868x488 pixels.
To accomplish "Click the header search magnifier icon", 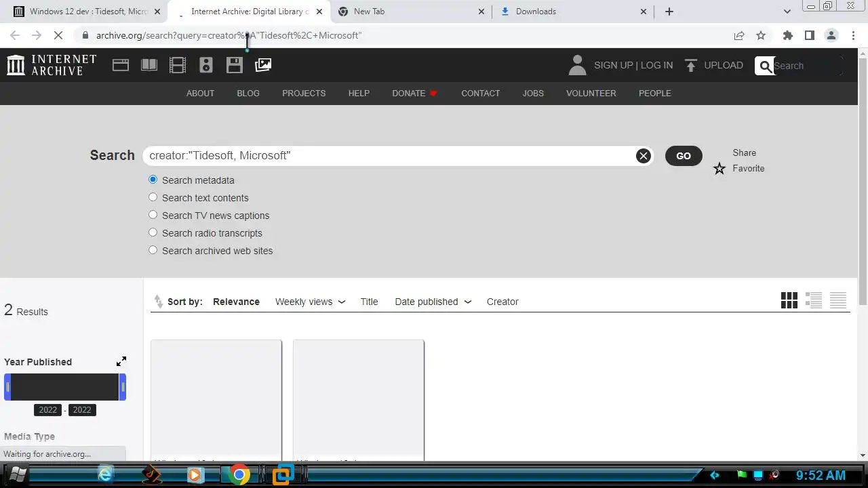I will 766,66.
